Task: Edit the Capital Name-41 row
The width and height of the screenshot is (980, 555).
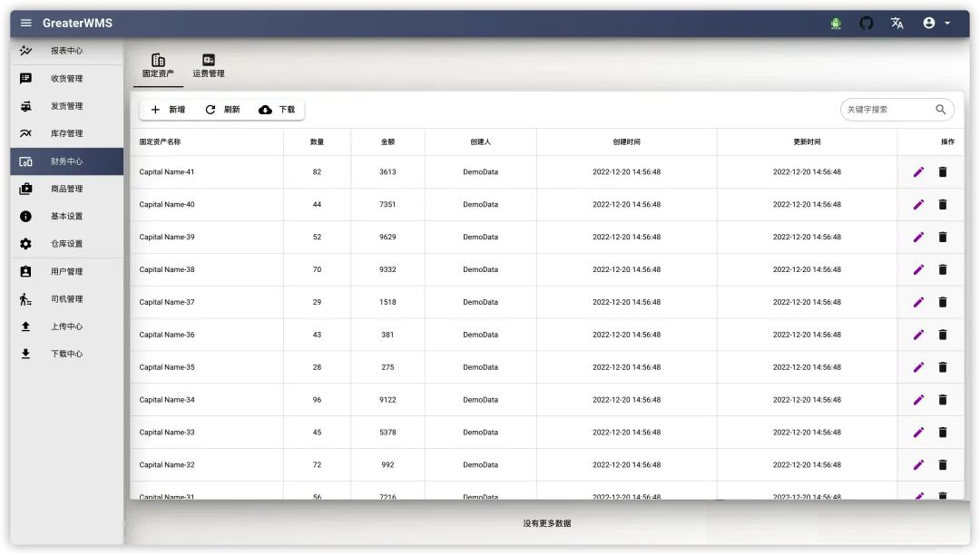Action: pos(918,171)
